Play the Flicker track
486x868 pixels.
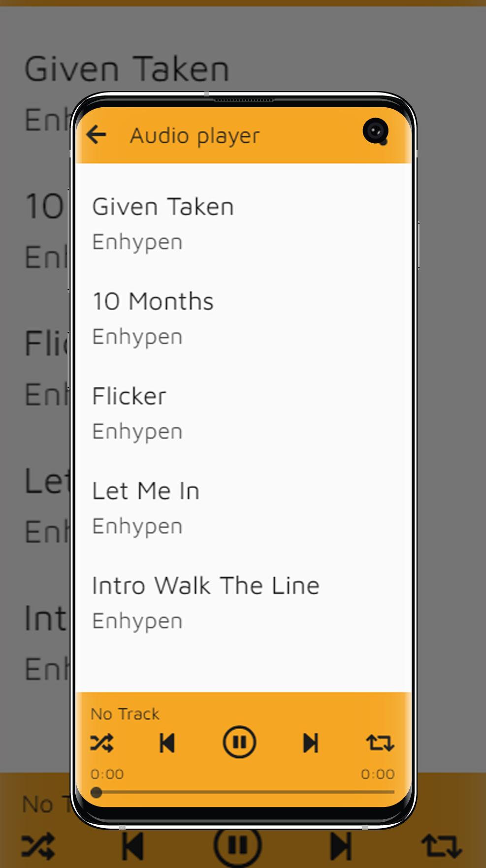(130, 397)
